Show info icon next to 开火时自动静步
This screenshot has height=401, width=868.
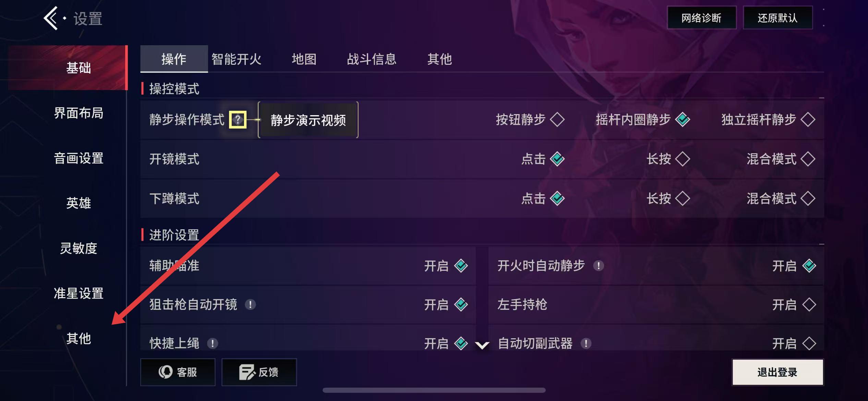(x=598, y=266)
